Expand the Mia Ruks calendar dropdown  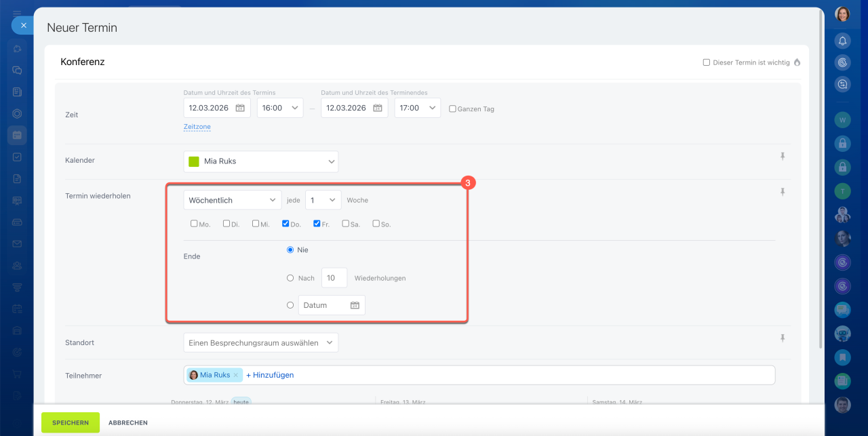[x=260, y=161]
